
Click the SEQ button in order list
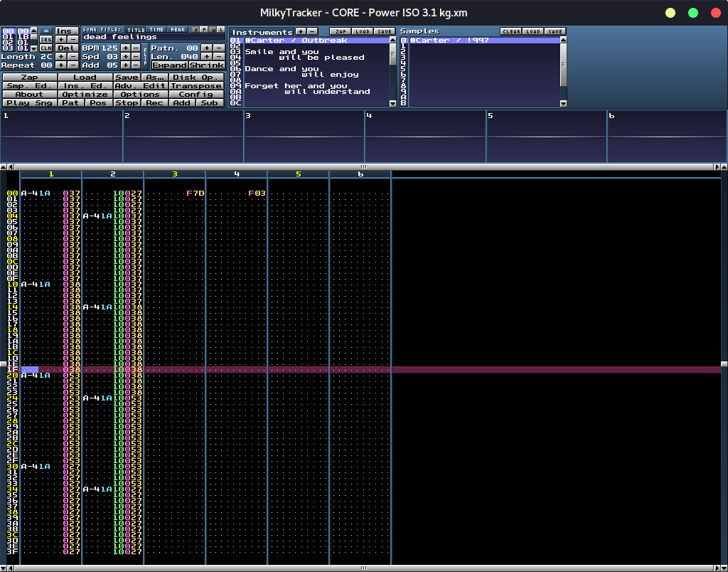[x=45, y=40]
